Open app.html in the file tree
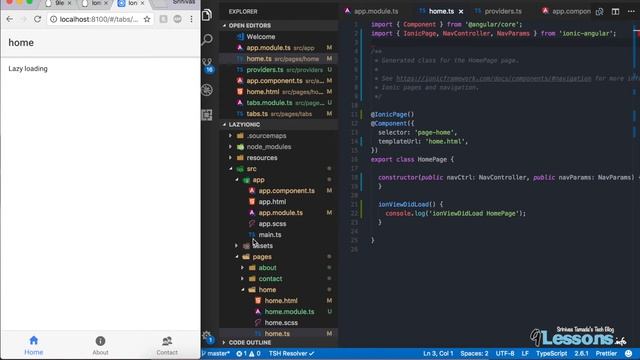This screenshot has width=640, height=360. point(272,202)
